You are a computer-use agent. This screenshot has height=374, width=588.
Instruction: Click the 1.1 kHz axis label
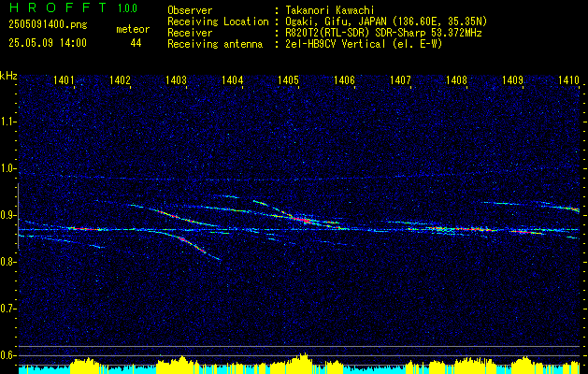pos(7,122)
